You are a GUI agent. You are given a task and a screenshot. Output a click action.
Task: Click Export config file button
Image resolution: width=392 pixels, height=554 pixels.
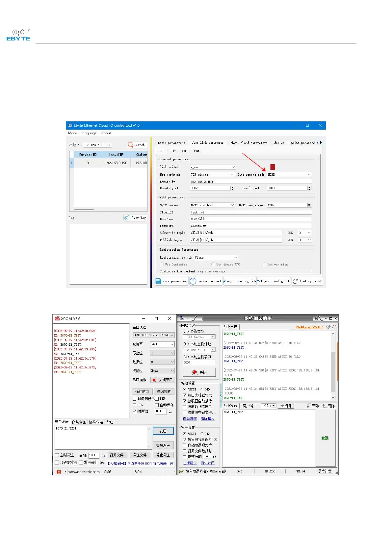pos(239,281)
